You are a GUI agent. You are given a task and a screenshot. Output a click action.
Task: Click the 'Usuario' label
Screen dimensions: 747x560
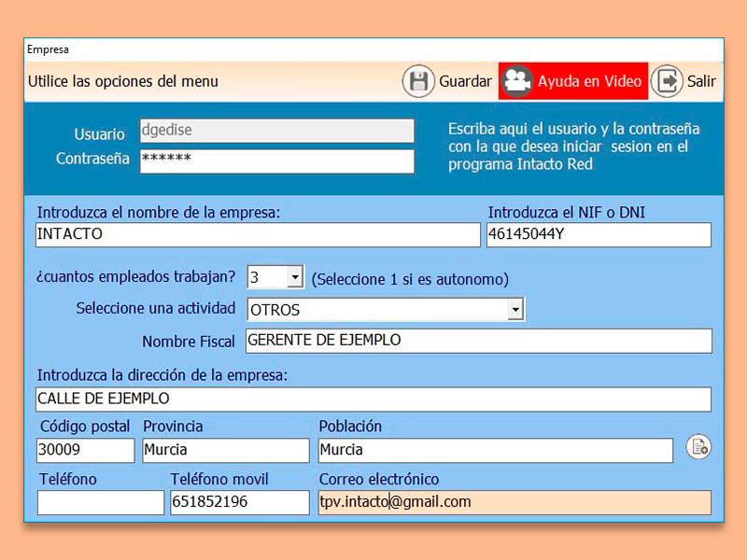click(100, 134)
